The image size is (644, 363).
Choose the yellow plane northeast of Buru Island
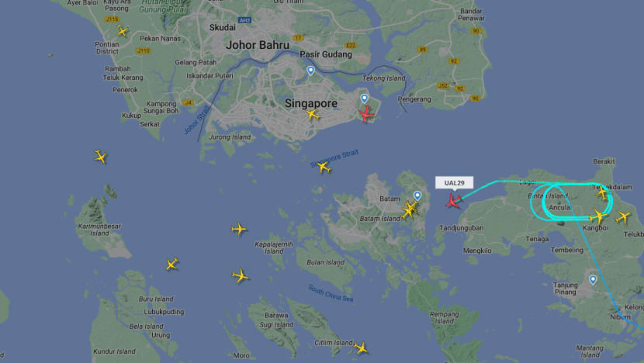(172, 264)
